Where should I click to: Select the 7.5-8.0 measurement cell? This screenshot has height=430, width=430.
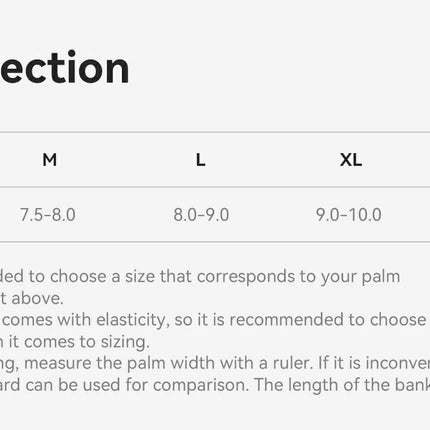tap(48, 215)
